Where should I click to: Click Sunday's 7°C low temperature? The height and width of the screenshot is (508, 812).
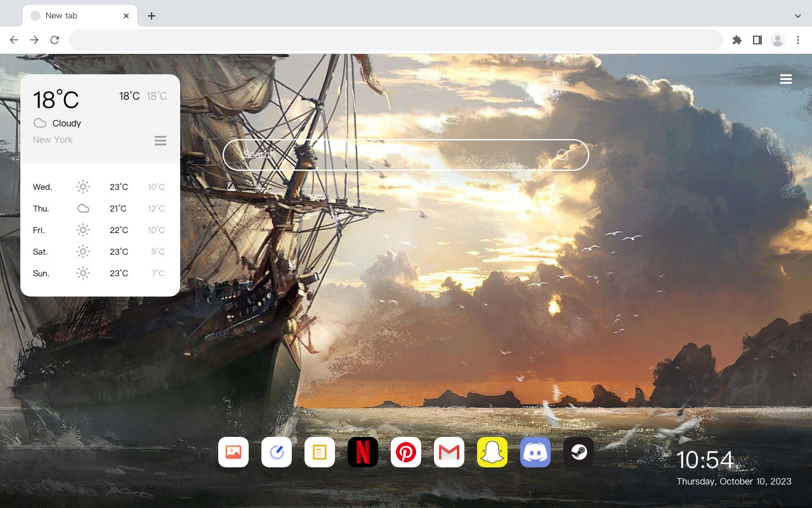(158, 273)
